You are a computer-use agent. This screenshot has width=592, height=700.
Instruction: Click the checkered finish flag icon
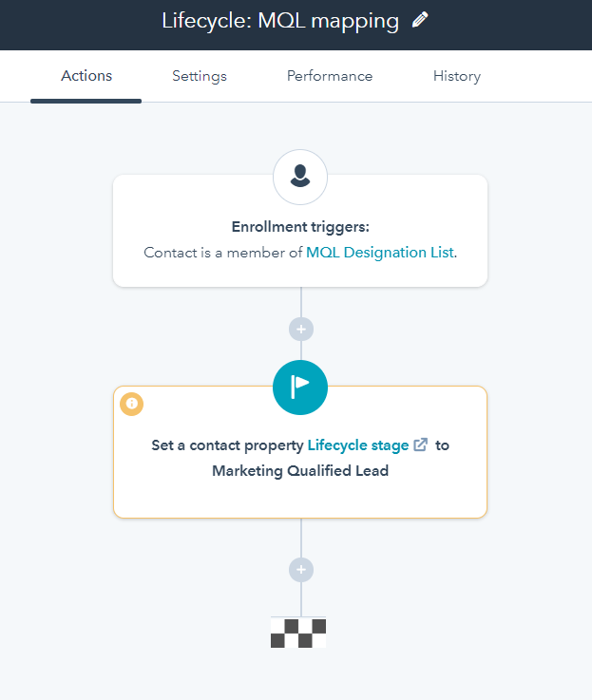pos(298,633)
